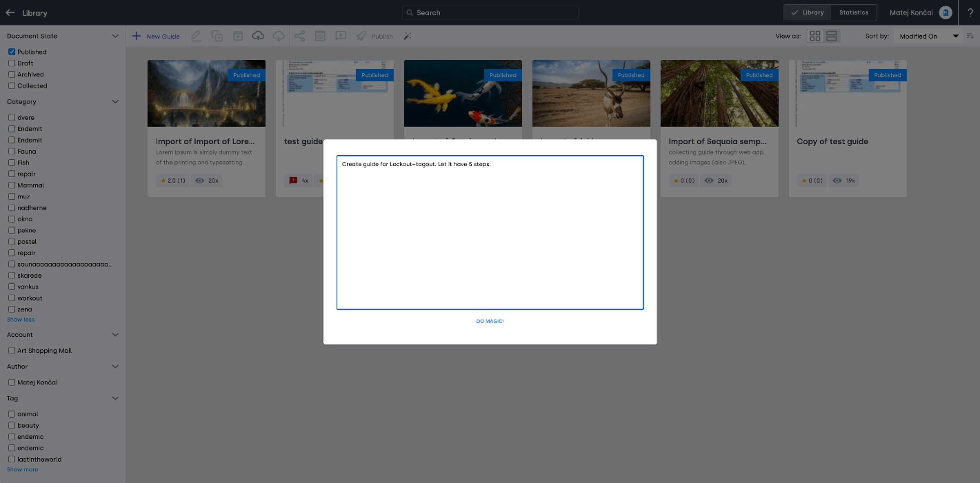Image resolution: width=980 pixels, height=483 pixels.
Task: Check the Fish category filter
Action: 12,163
